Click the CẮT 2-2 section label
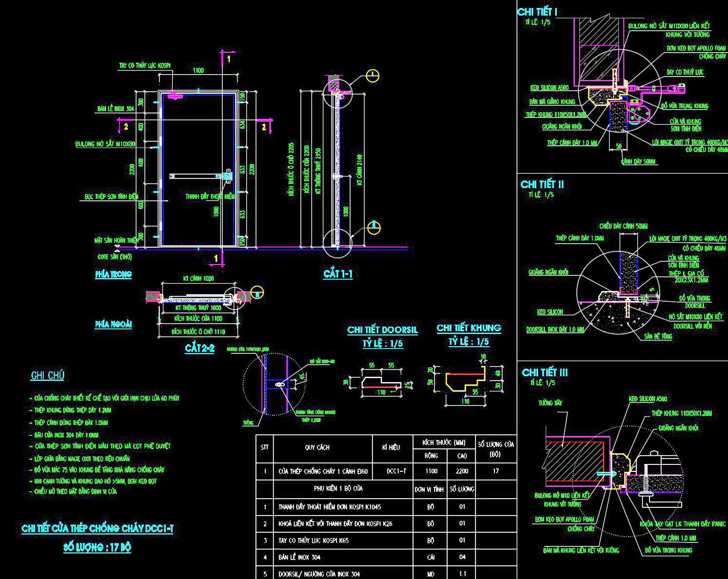The height and width of the screenshot is (579, 728). [199, 348]
